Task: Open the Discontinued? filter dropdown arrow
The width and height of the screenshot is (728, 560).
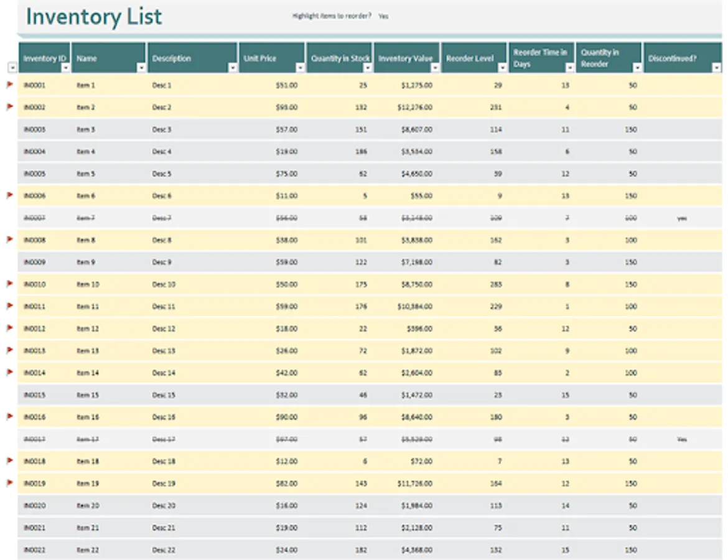Action: [x=716, y=68]
